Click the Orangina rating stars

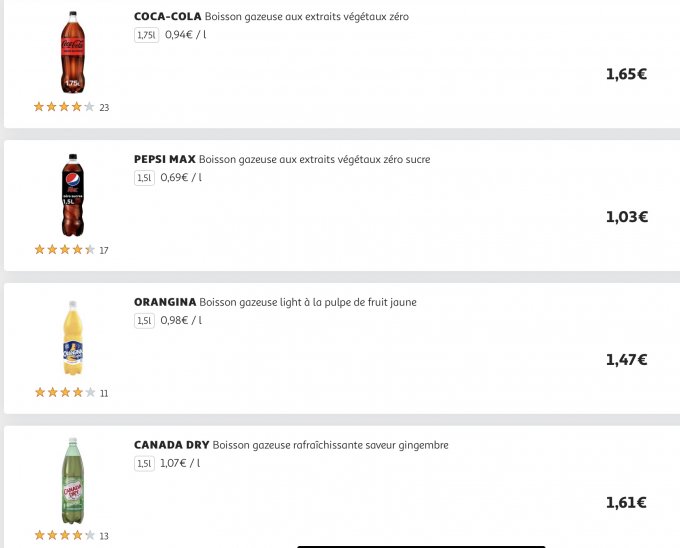pos(64,393)
